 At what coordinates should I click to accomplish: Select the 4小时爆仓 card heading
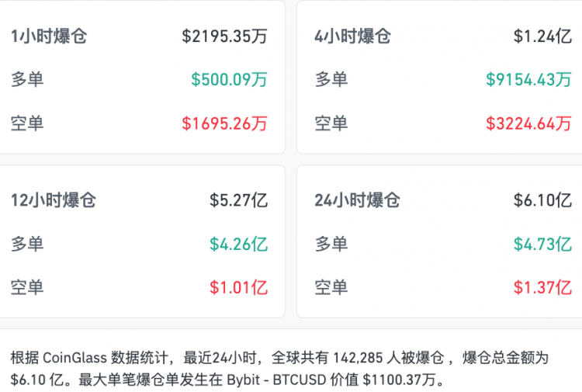tap(352, 36)
